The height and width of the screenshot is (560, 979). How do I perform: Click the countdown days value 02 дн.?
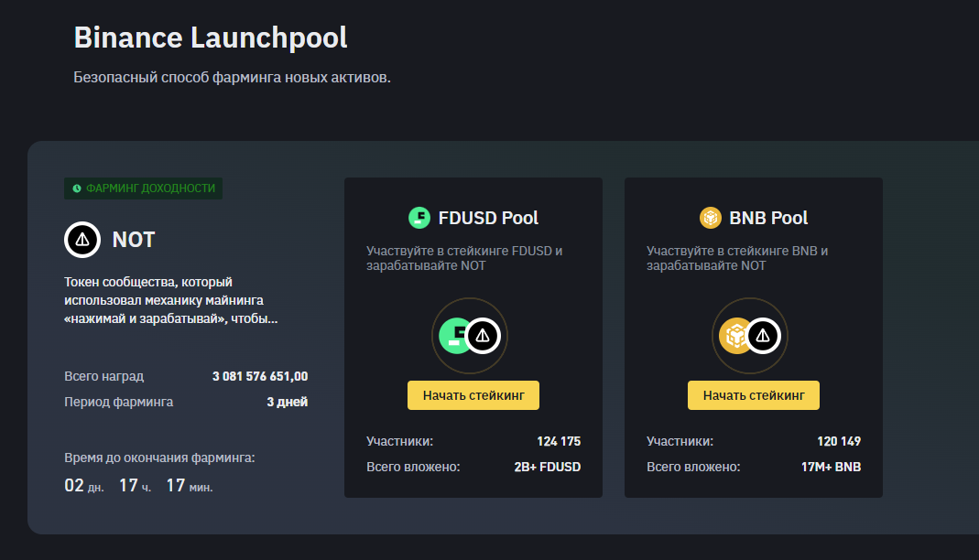point(84,485)
